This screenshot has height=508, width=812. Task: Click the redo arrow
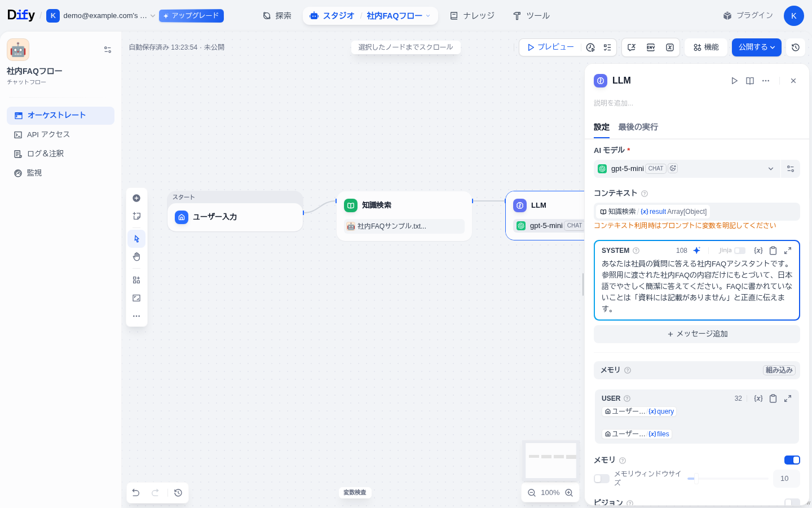(x=155, y=493)
